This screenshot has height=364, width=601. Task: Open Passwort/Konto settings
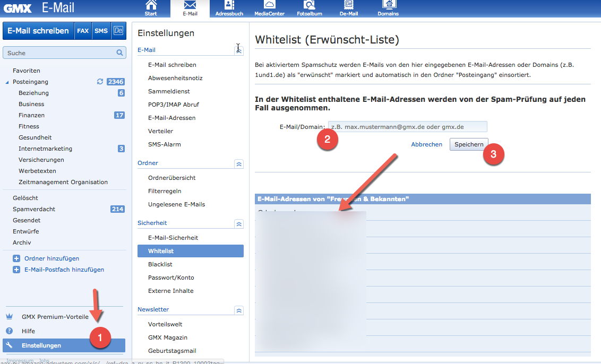(171, 278)
